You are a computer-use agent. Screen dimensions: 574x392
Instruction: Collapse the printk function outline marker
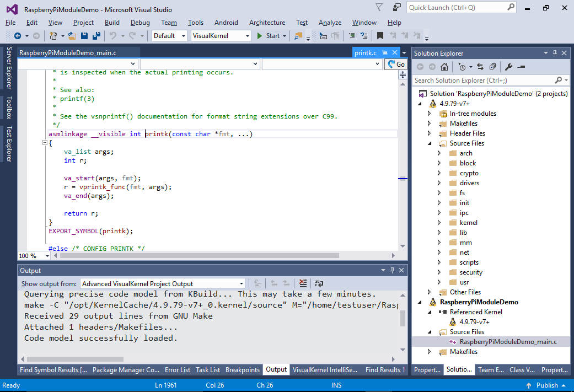pyautogui.click(x=45, y=143)
